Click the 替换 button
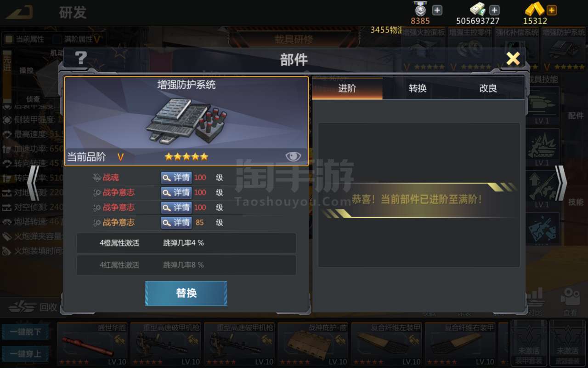Image resolution: width=588 pixels, height=368 pixels. click(x=186, y=293)
